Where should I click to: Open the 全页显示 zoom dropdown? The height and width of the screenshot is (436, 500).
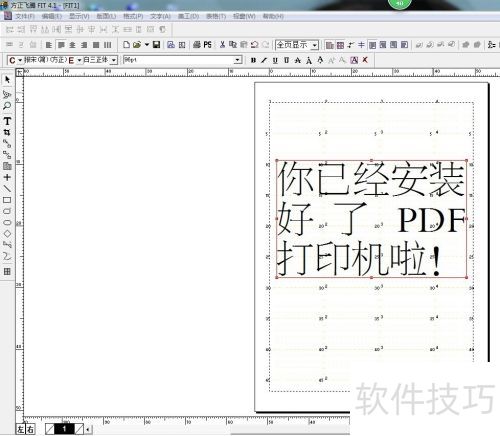pyautogui.click(x=314, y=45)
